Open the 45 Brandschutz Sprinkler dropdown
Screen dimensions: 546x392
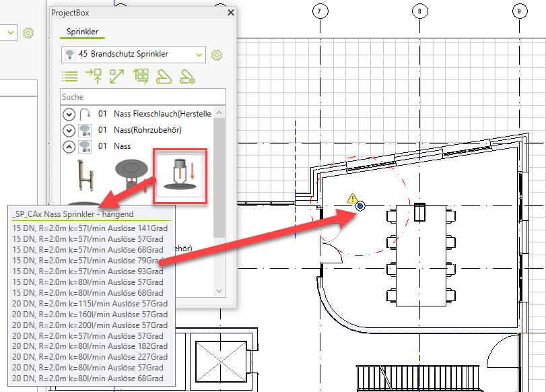point(133,54)
